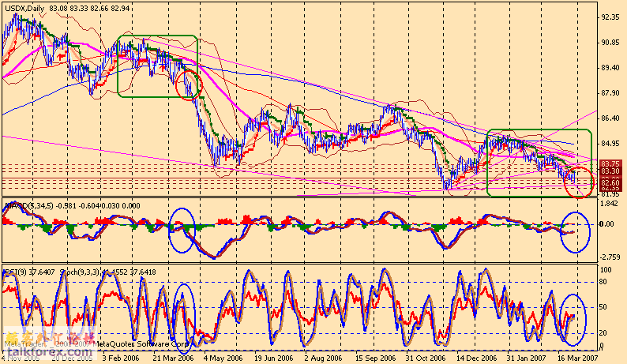Click the Stoch(9,3,3) indicator label
Screen dimensions: 627x364
(81, 272)
